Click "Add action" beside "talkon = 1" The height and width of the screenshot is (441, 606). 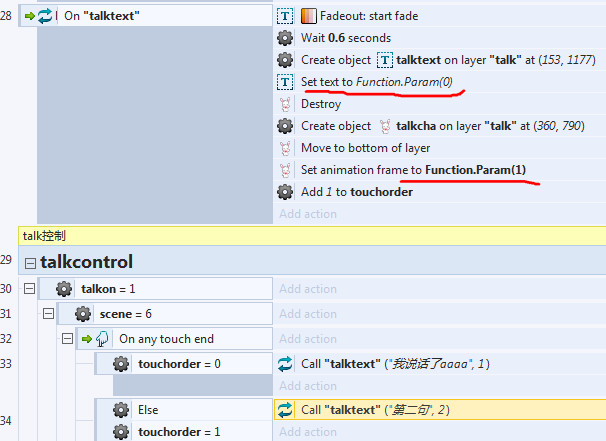[x=308, y=289]
